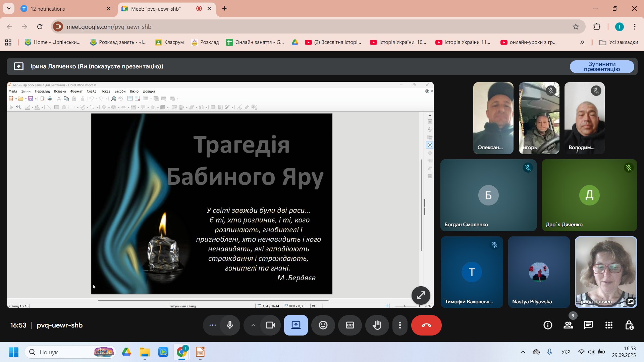The height and width of the screenshot is (362, 644).
Task: Open the Класрум bookmark
Action: pyautogui.click(x=169, y=42)
